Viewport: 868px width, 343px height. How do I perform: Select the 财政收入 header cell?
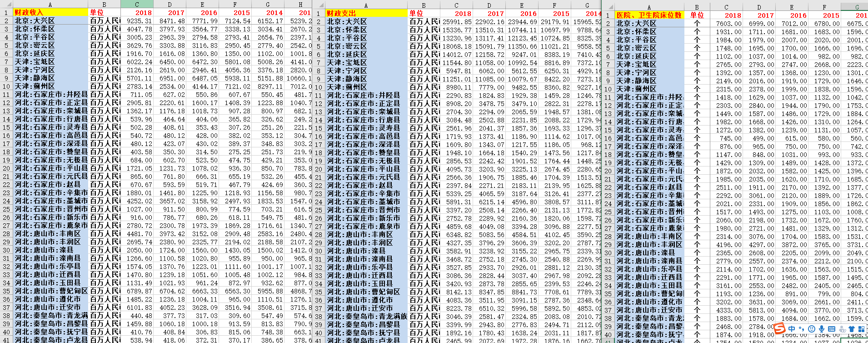tap(50, 12)
